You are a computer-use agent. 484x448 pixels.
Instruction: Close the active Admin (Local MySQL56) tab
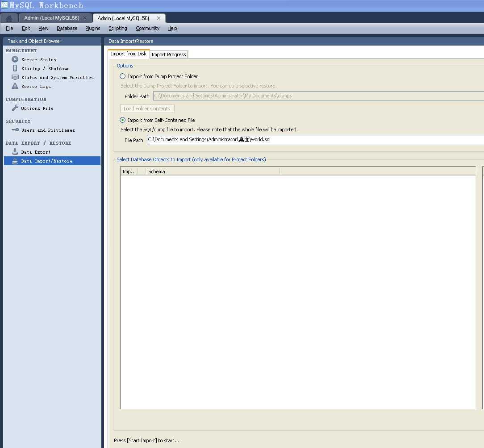click(159, 18)
